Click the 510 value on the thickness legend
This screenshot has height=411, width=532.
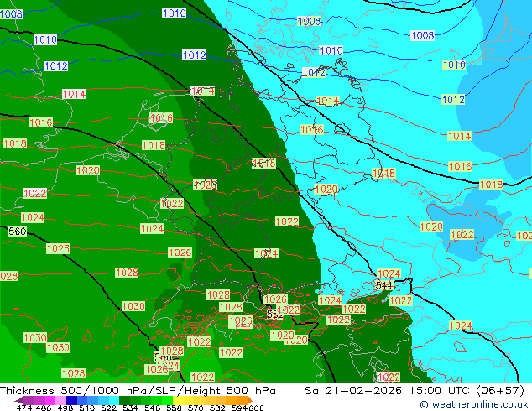point(87,408)
